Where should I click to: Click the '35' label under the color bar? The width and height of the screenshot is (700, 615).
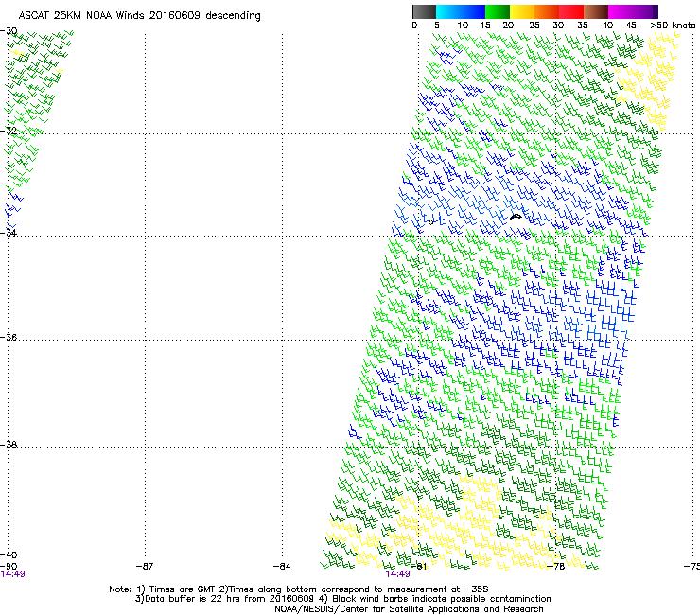[x=583, y=26]
